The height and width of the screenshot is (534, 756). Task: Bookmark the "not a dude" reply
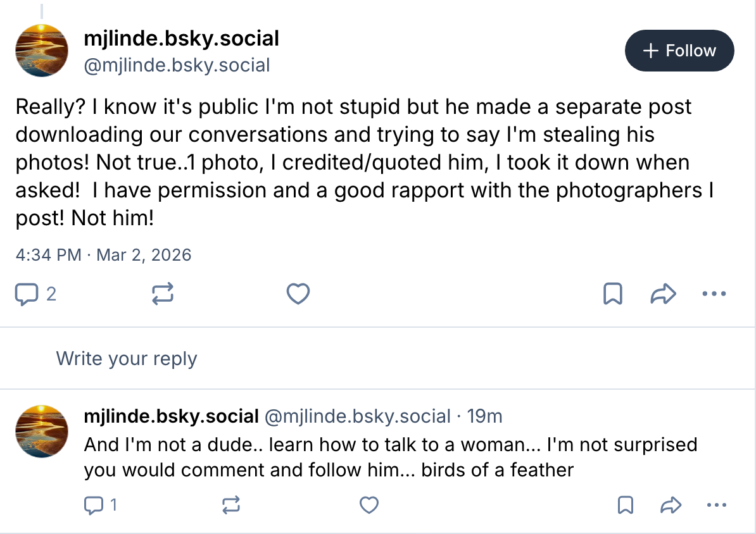(625, 504)
